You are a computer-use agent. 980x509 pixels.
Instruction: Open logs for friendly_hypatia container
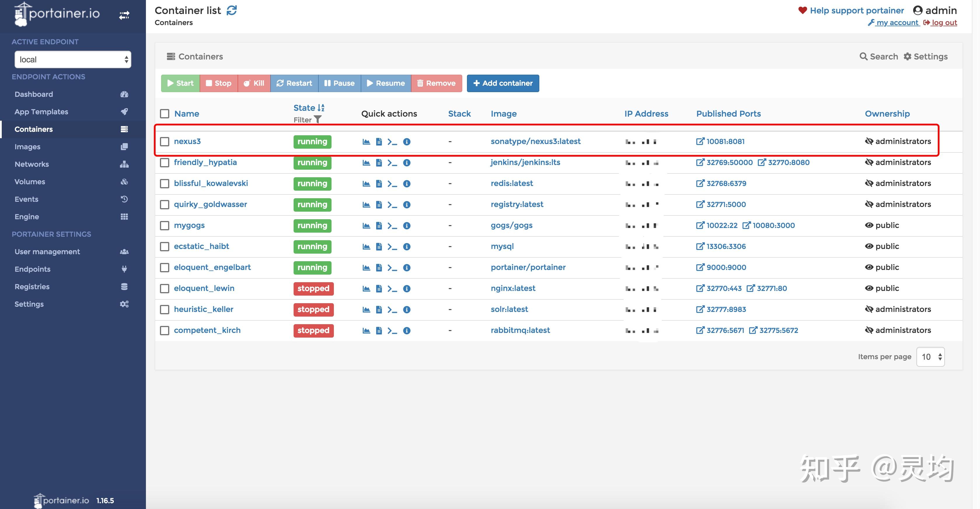tap(379, 162)
